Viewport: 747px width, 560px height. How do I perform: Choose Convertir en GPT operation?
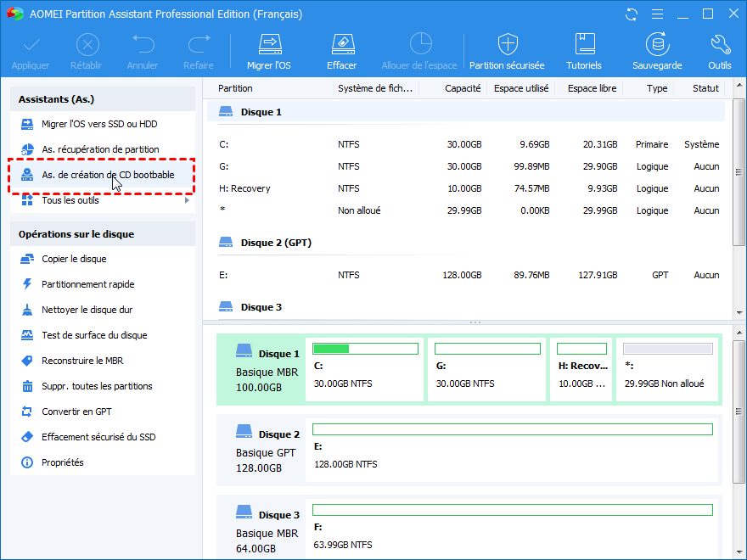[76, 412]
